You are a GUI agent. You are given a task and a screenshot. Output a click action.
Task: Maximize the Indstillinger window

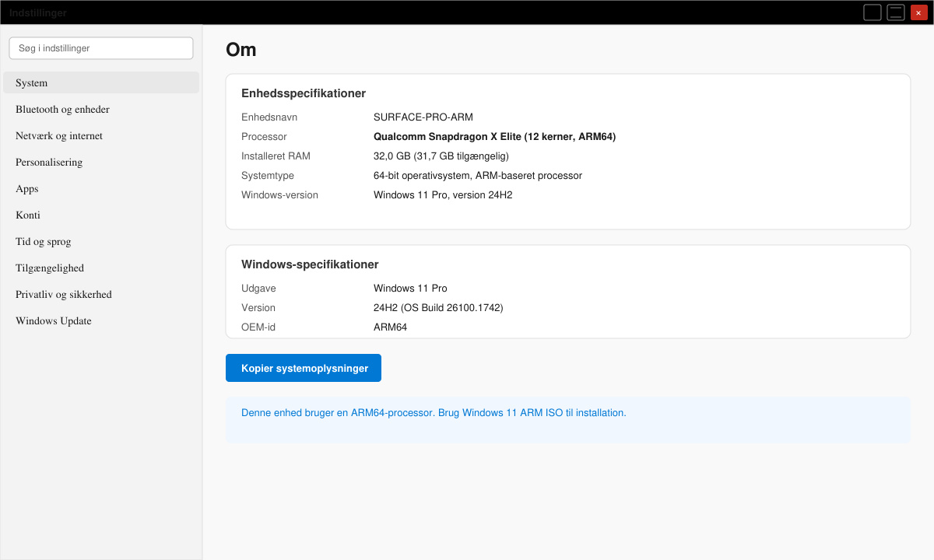point(896,12)
